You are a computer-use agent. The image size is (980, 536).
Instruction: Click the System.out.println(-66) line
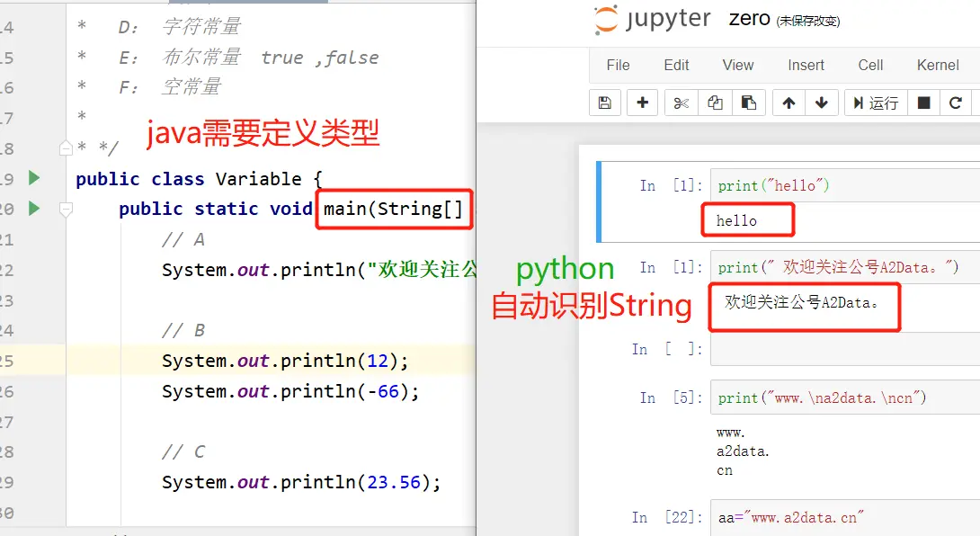[x=290, y=391]
